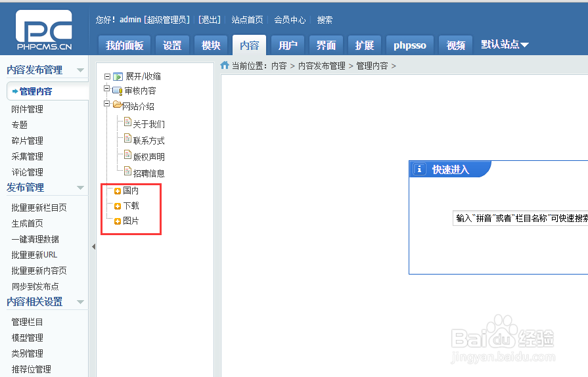Click the expand/collapse tree icon
Viewport: 588px width, 377px height.
(x=118, y=76)
